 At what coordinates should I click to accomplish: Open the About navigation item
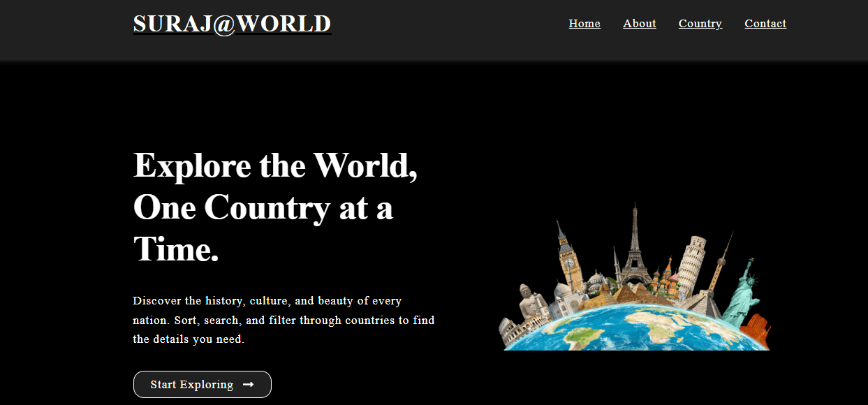pyautogui.click(x=639, y=23)
